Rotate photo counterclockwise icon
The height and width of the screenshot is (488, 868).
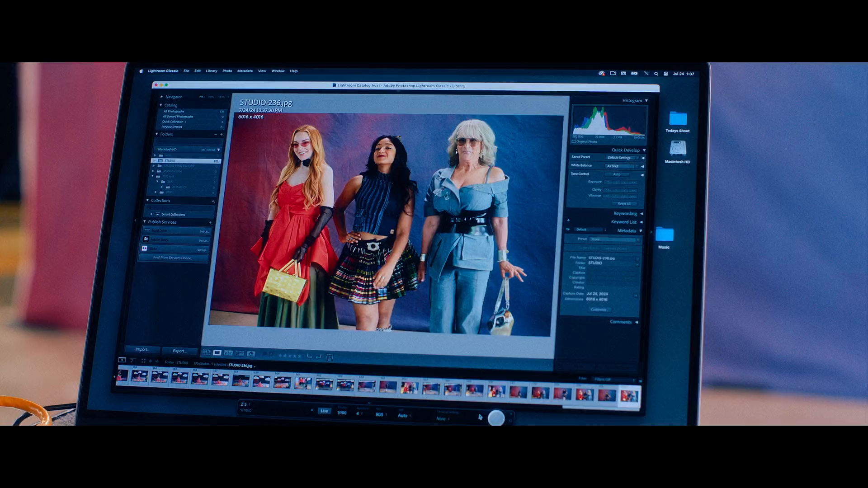coord(309,356)
